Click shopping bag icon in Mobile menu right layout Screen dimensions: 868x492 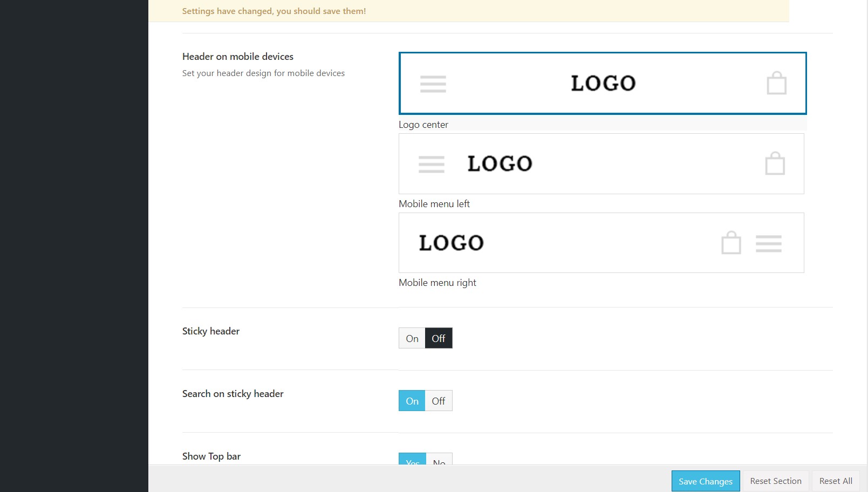point(731,243)
